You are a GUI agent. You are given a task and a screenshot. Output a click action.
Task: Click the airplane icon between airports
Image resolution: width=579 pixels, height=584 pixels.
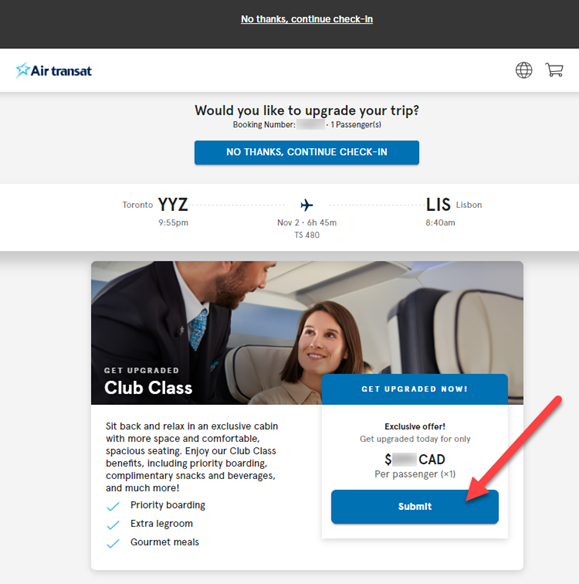coord(306,205)
